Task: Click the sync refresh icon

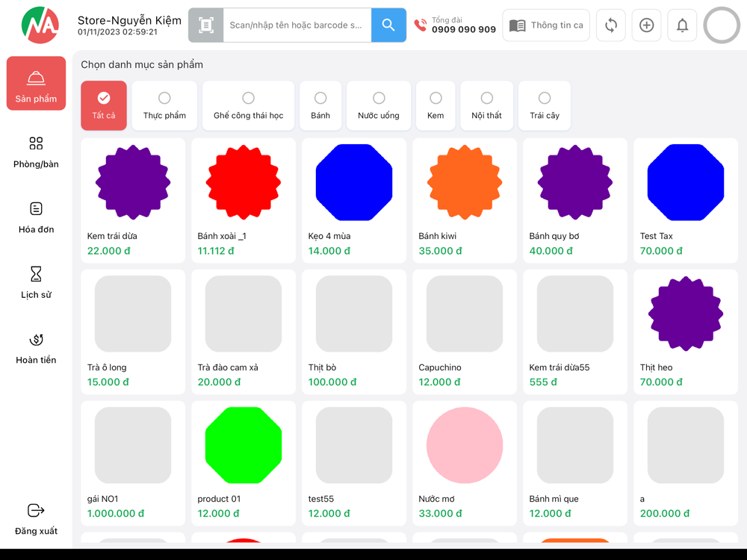Action: coord(611,25)
